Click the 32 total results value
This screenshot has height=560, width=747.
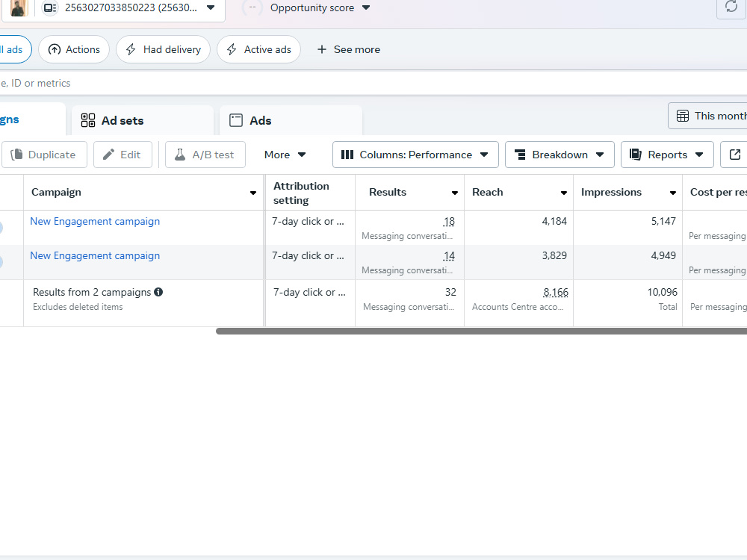click(x=450, y=293)
